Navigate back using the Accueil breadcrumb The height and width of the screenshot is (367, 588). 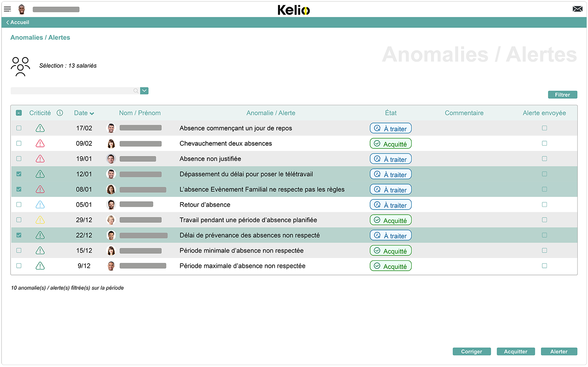click(x=17, y=22)
